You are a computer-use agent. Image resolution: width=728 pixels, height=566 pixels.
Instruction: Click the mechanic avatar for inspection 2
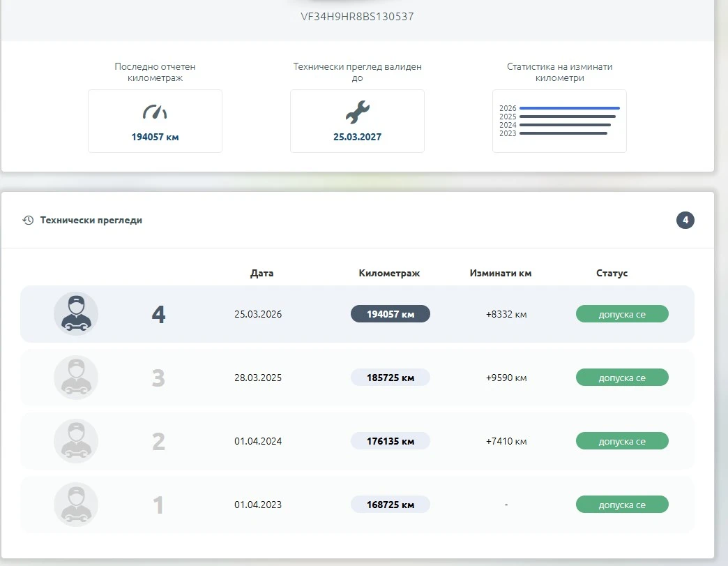pos(76,441)
